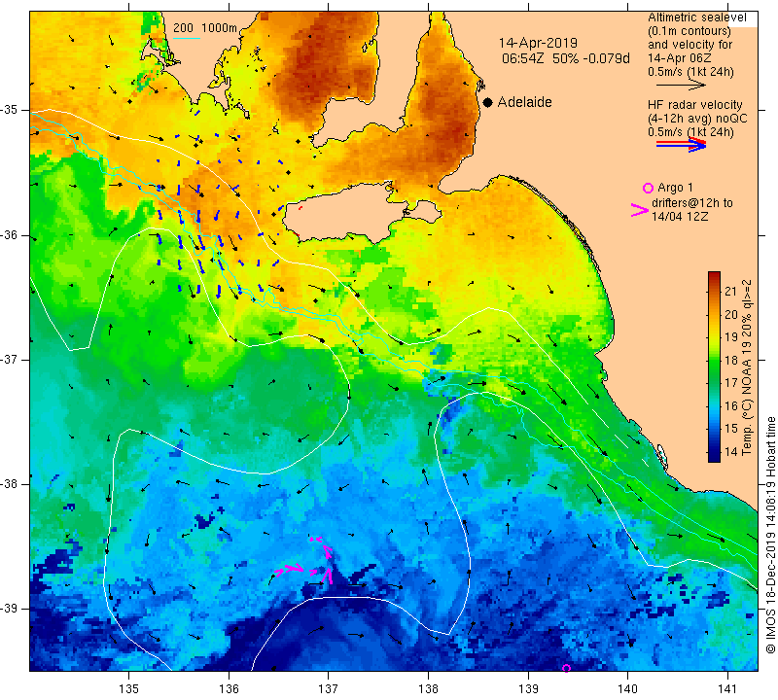Click the temperature colorbar scale
The width and height of the screenshot is (778, 700).
(714, 367)
